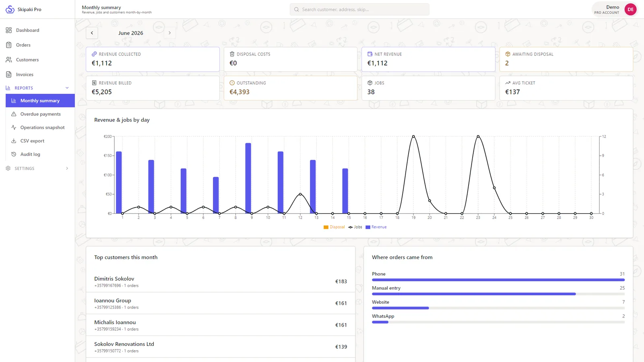The image size is (644, 362).
Task: Click the Skipaki Pro logo icon
Action: pyautogui.click(x=10, y=9)
